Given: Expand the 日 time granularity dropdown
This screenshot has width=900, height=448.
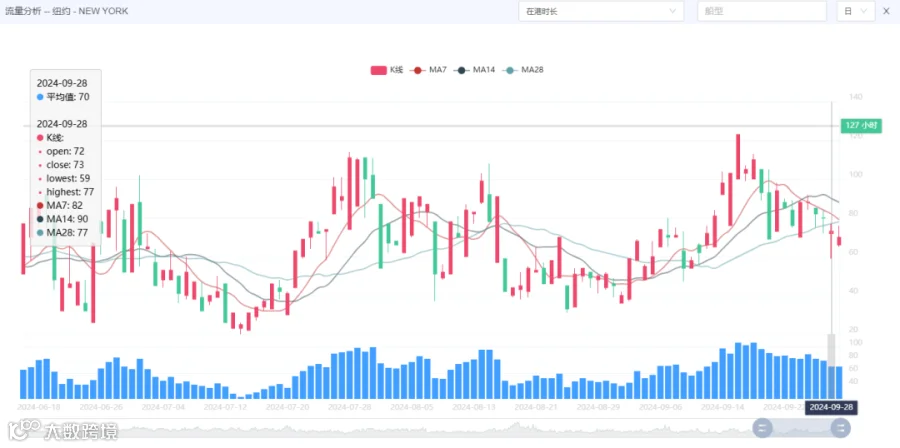Looking at the screenshot, I should click(x=855, y=11).
